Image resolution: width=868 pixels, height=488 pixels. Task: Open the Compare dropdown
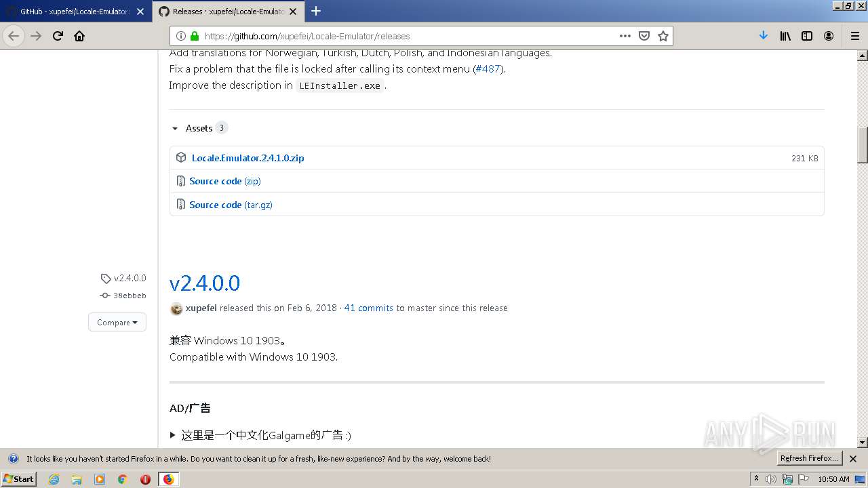pos(117,323)
